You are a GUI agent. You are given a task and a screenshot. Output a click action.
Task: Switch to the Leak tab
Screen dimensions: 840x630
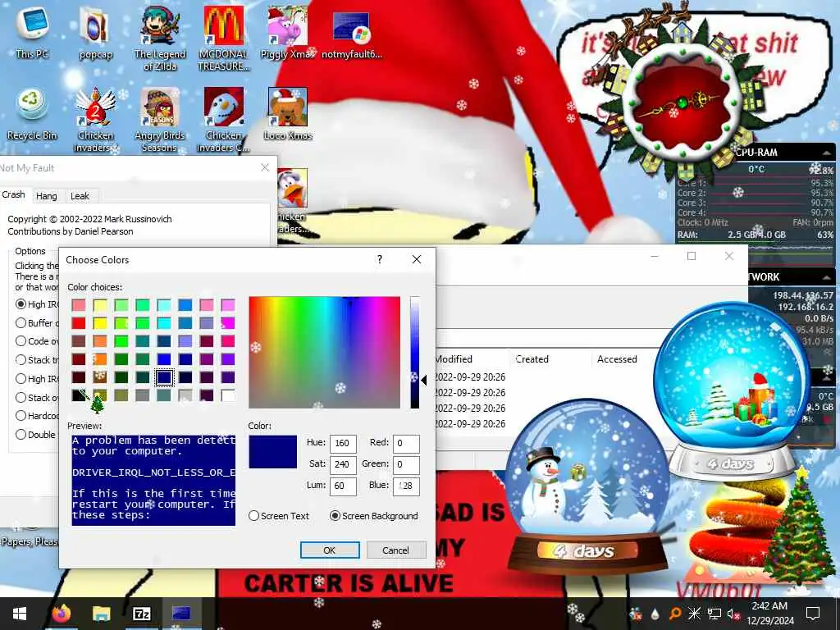(80, 196)
